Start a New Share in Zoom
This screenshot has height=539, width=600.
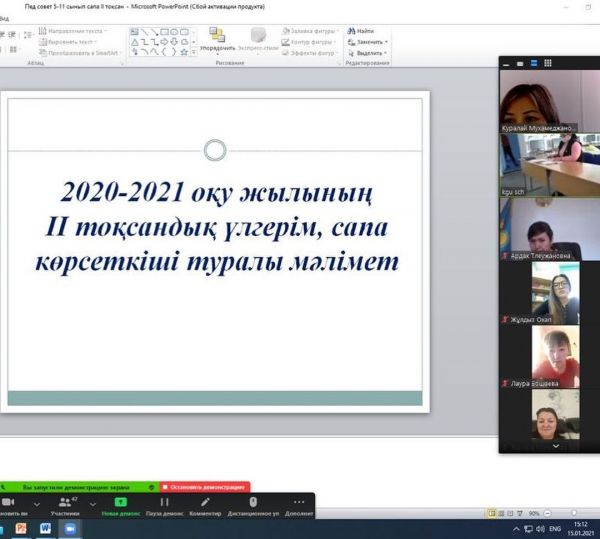click(x=119, y=505)
